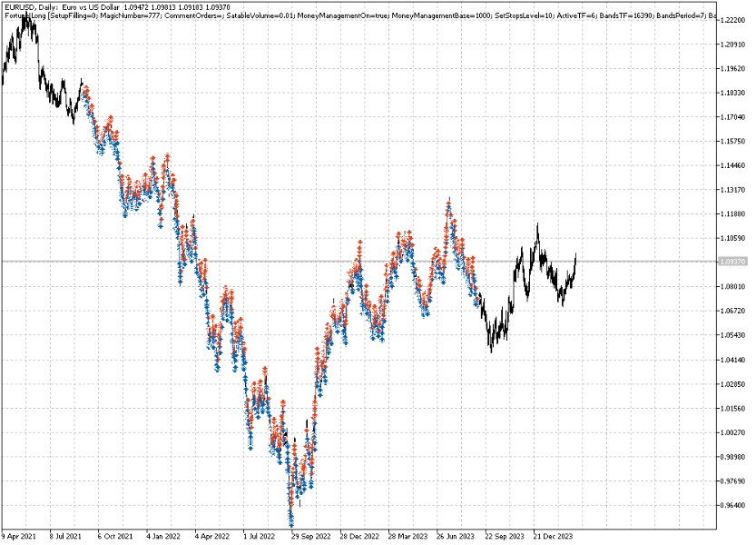Click the 22 Sep 2023 date label
Viewport: 756px width, 545px height.
pyautogui.click(x=506, y=536)
